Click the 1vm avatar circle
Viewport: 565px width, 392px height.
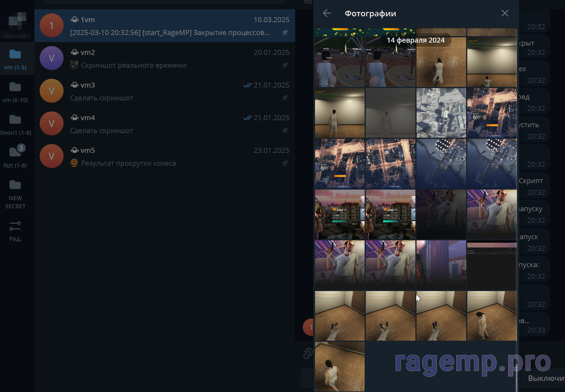tap(52, 26)
